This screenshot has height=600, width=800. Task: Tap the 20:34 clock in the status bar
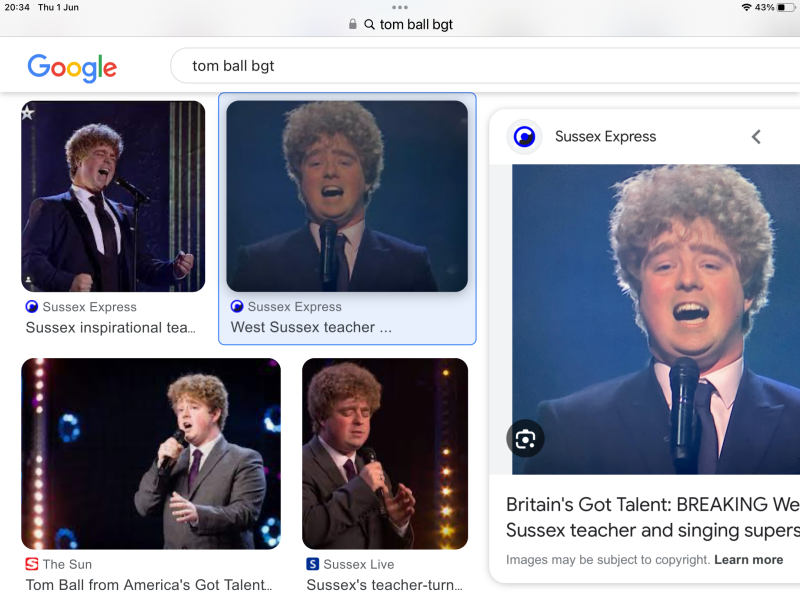tap(17, 7)
